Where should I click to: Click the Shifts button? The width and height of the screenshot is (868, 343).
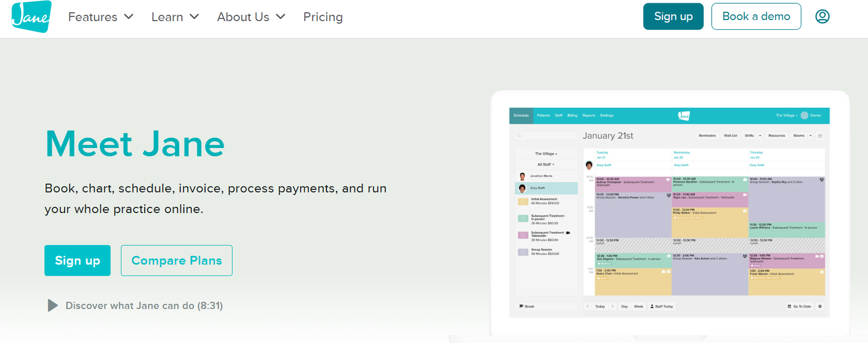(749, 135)
